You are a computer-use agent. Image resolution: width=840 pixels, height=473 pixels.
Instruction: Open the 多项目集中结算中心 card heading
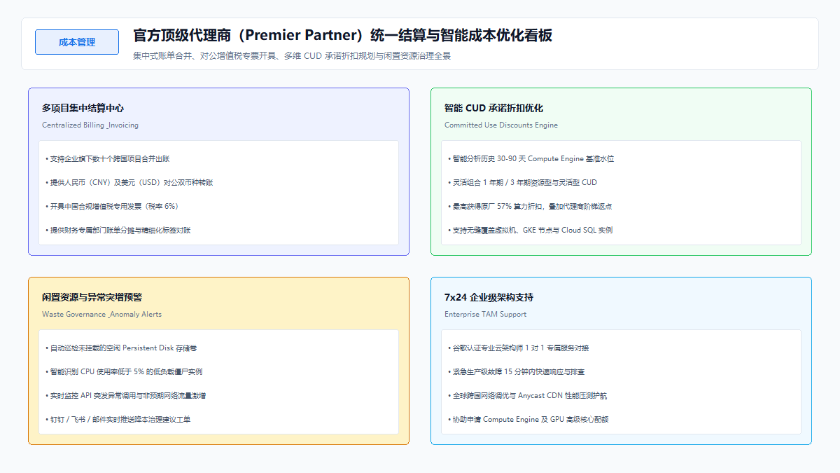coord(82,108)
